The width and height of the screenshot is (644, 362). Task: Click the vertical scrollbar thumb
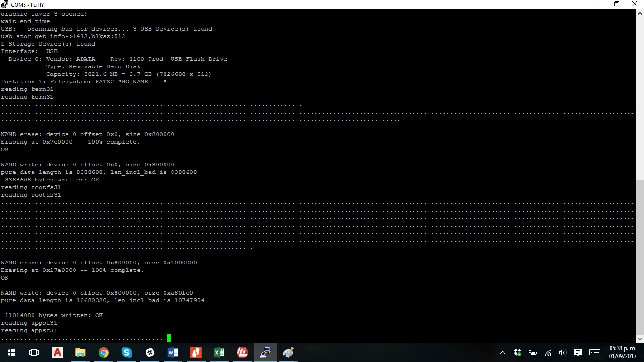click(640, 257)
